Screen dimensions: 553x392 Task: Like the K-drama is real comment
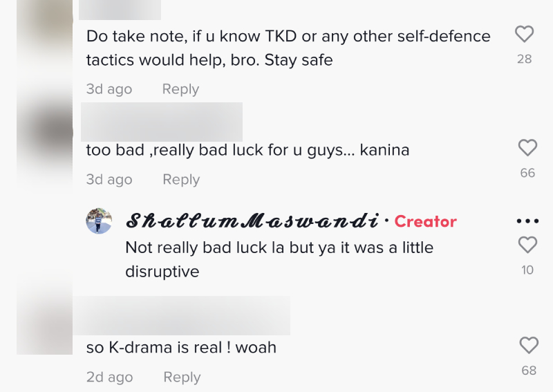(x=529, y=345)
